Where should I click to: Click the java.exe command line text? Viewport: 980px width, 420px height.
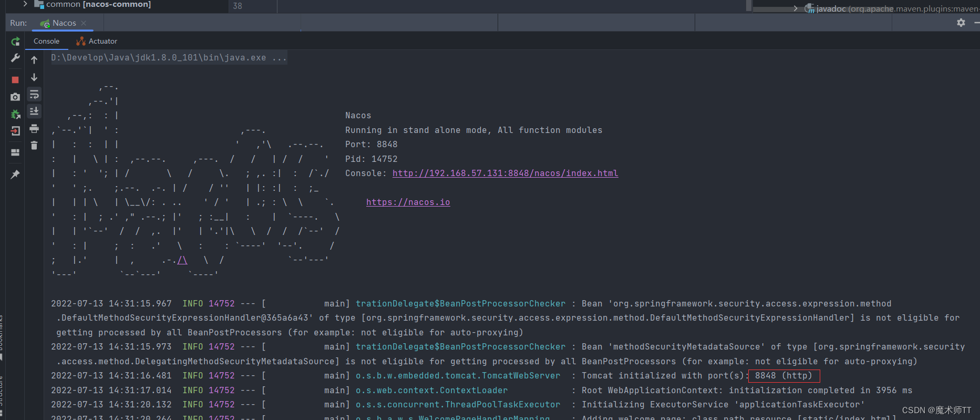pyautogui.click(x=169, y=58)
